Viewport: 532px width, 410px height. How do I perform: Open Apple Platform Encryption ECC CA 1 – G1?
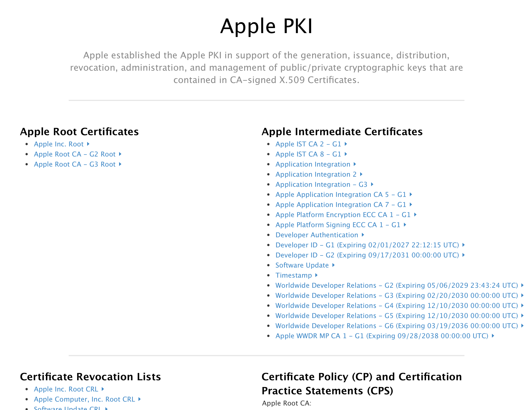(346, 215)
